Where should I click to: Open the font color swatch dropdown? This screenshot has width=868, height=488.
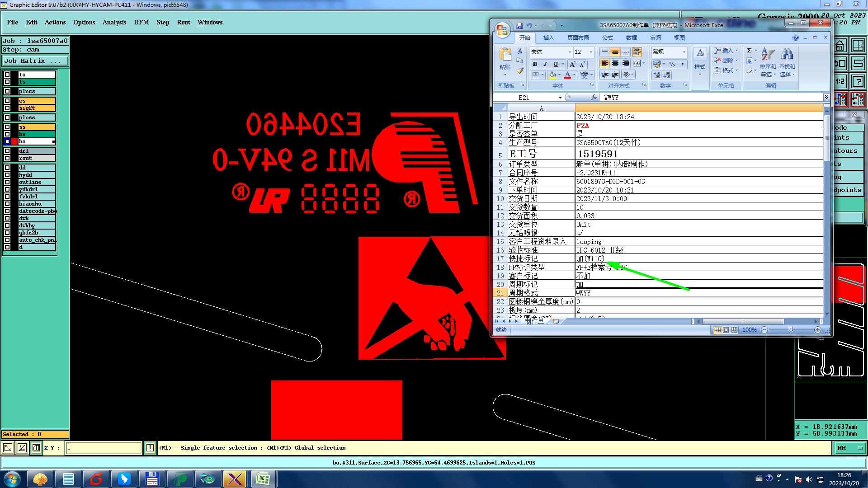(x=574, y=75)
